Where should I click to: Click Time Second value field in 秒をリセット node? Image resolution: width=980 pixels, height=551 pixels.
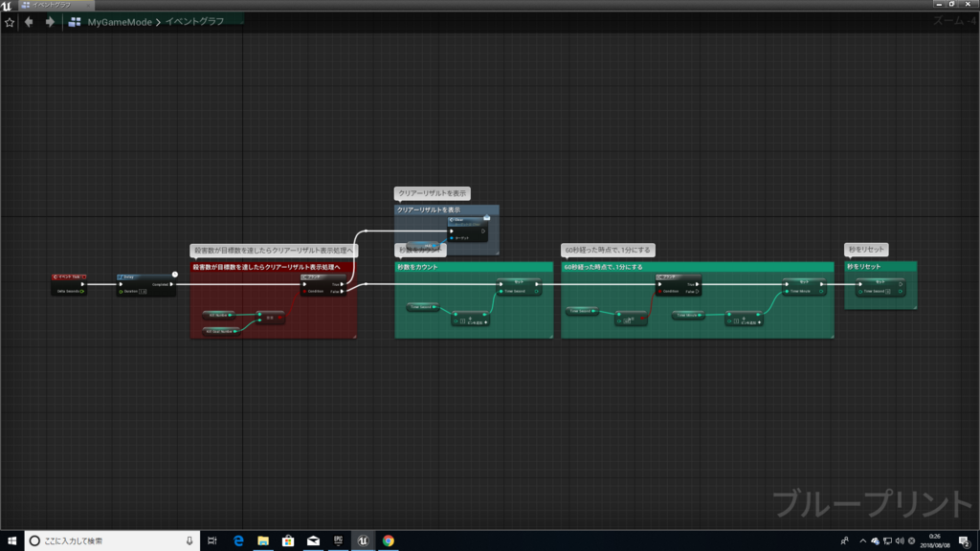(x=887, y=291)
